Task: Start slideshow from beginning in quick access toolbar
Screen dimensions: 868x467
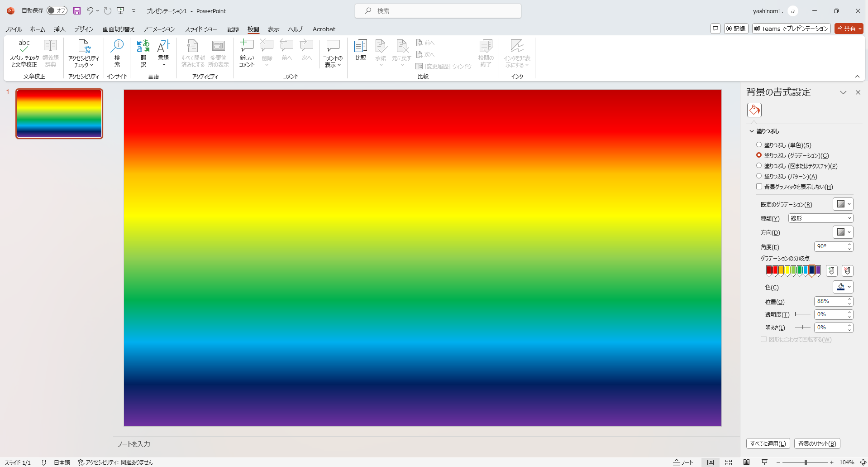Action: (x=121, y=11)
